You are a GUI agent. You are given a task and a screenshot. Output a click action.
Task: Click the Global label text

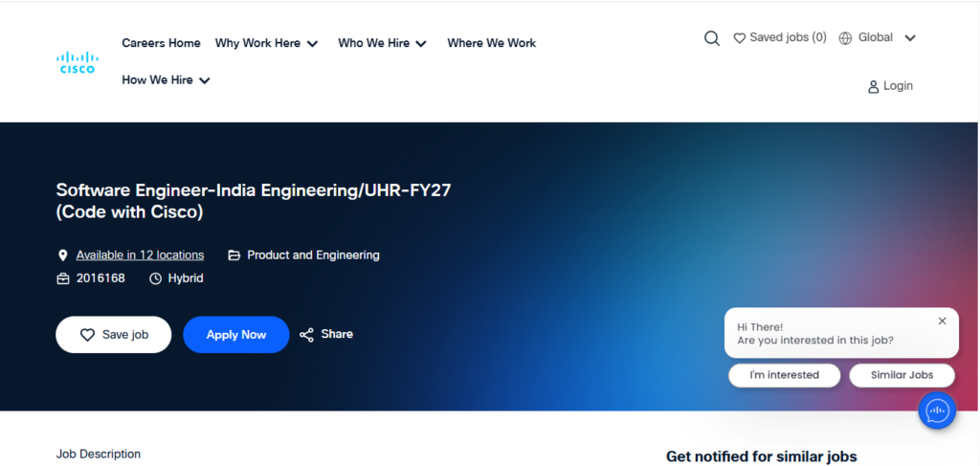(876, 37)
